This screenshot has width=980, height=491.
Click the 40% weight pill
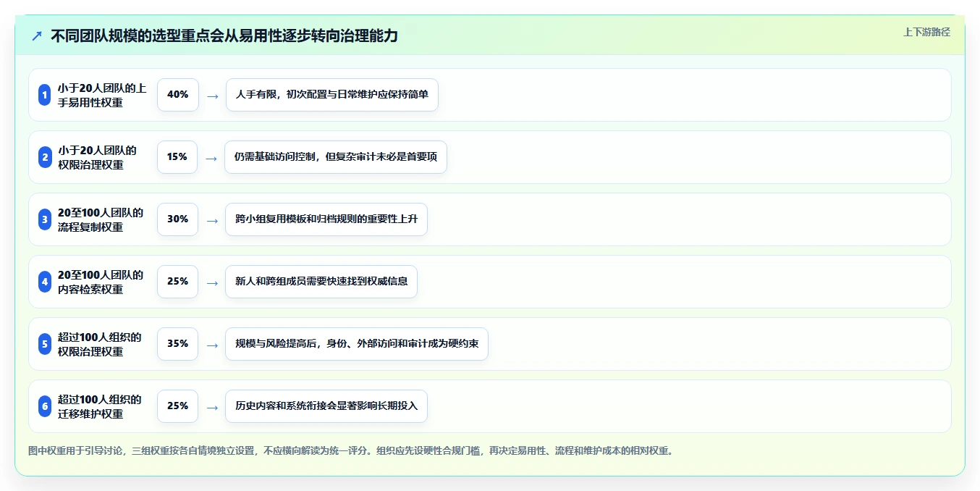coord(178,95)
